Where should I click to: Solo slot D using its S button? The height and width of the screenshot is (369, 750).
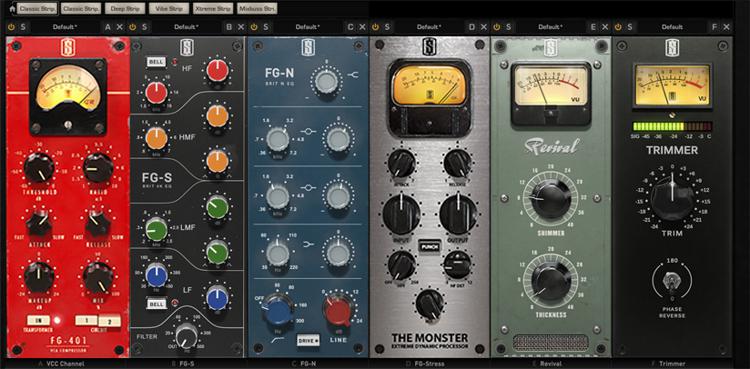pos(387,27)
